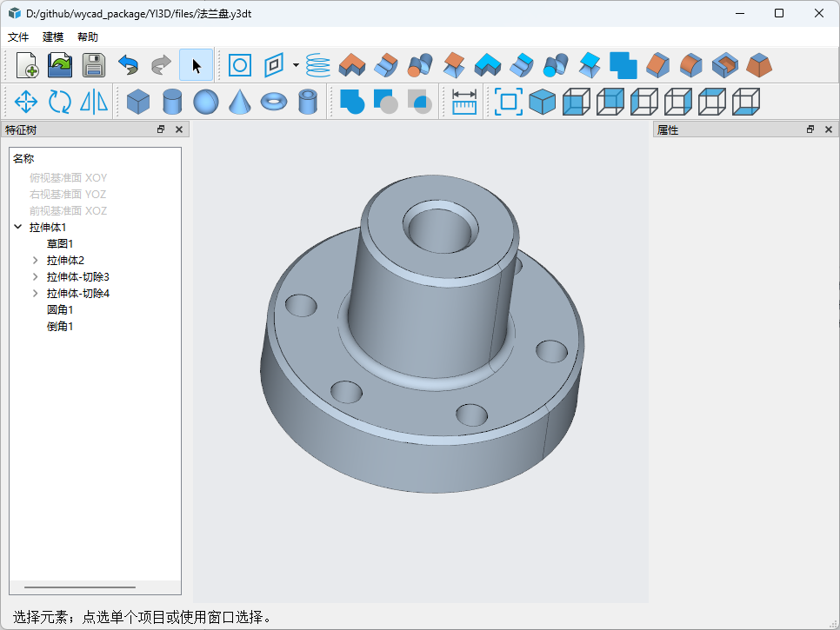840x630 pixels.
Task: Click the save floppy disk icon
Action: [x=94, y=65]
